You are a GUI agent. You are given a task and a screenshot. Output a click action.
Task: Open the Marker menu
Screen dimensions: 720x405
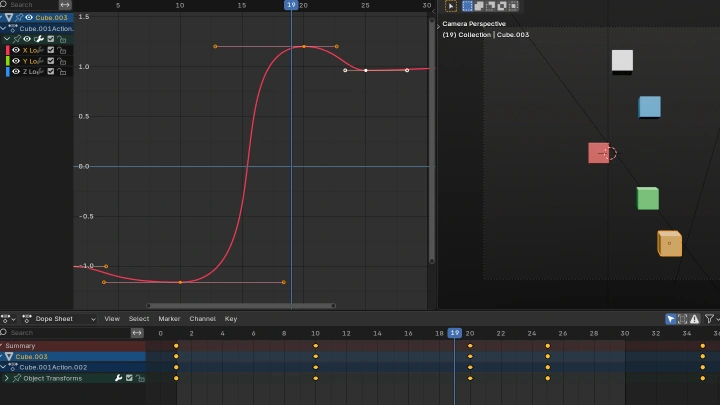(169, 319)
